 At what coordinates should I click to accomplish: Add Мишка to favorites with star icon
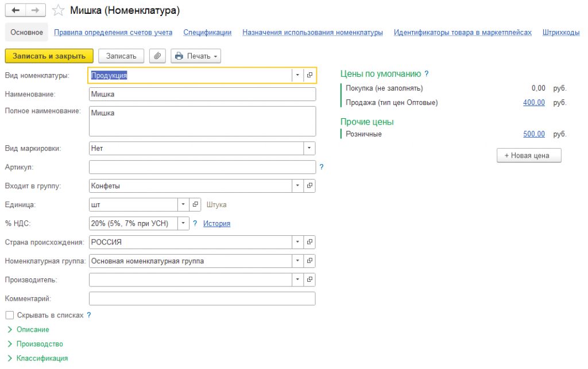(58, 10)
